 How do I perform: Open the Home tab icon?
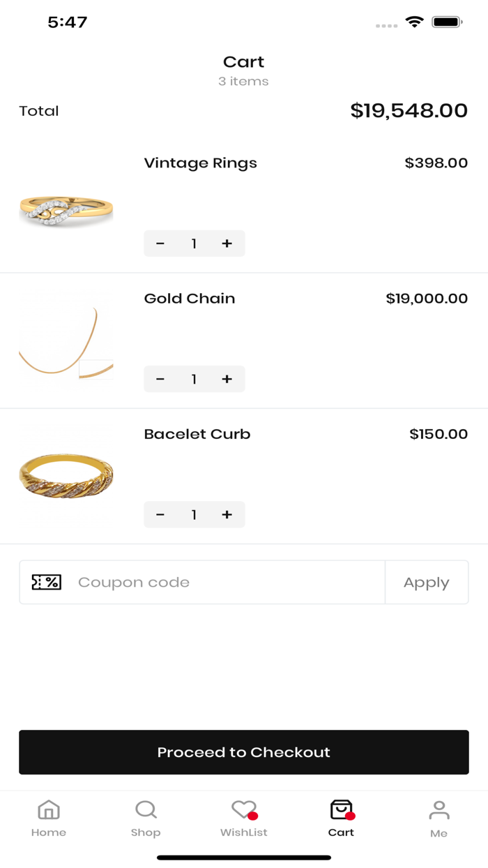[x=49, y=810]
